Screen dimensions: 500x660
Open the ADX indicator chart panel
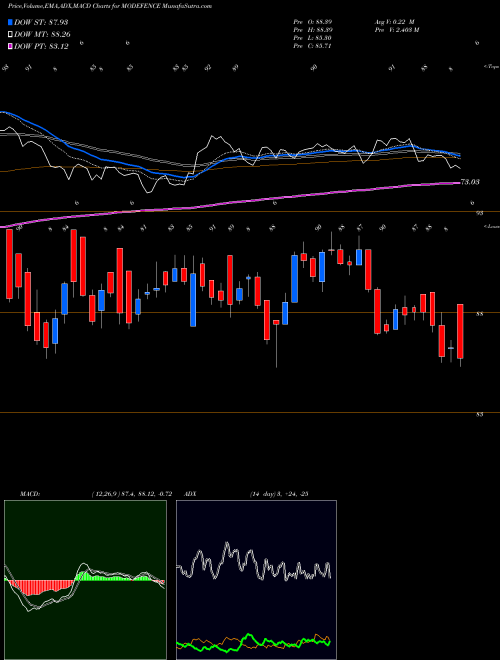point(256,580)
